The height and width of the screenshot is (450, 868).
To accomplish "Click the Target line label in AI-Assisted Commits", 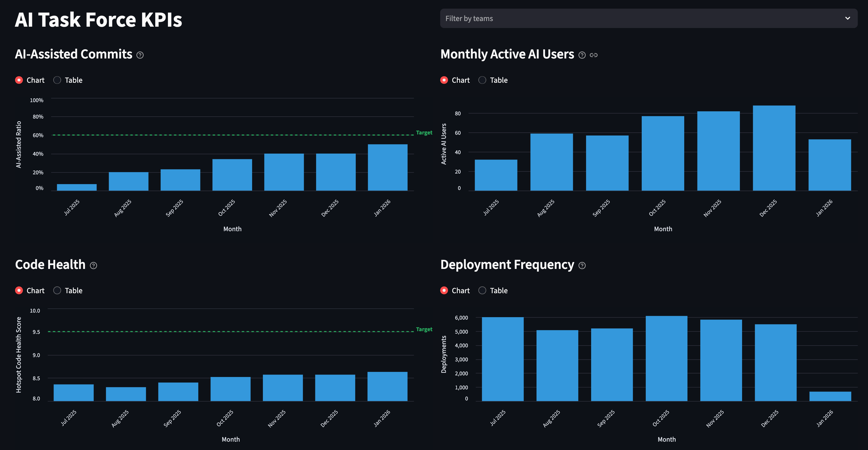I will point(424,133).
